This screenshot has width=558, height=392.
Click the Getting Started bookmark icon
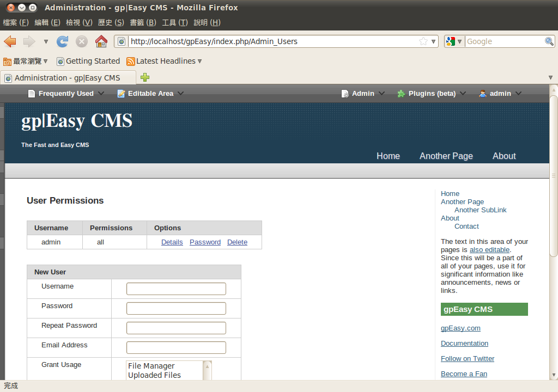point(60,62)
